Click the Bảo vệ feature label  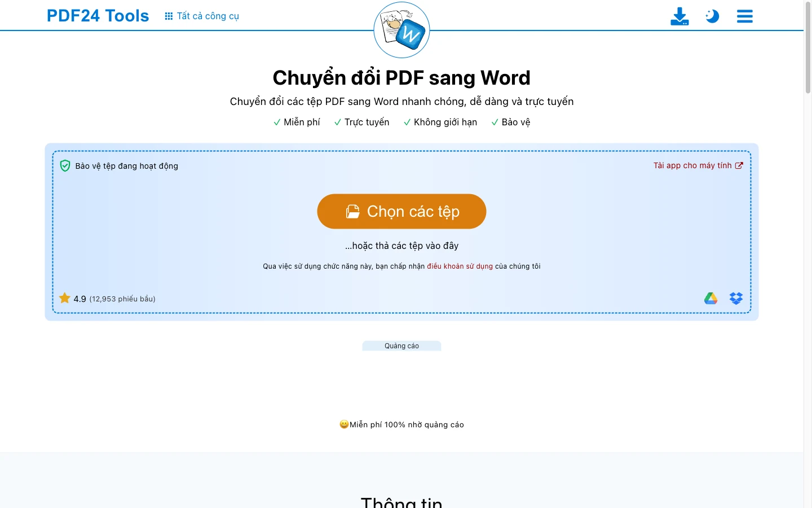tap(510, 122)
